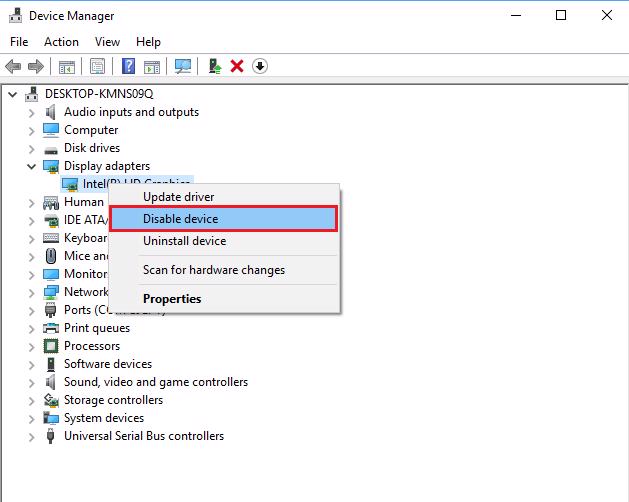The image size is (629, 502).
Task: Collapse the DESKTOP-KMNS09Q root node
Action: [x=13, y=94]
